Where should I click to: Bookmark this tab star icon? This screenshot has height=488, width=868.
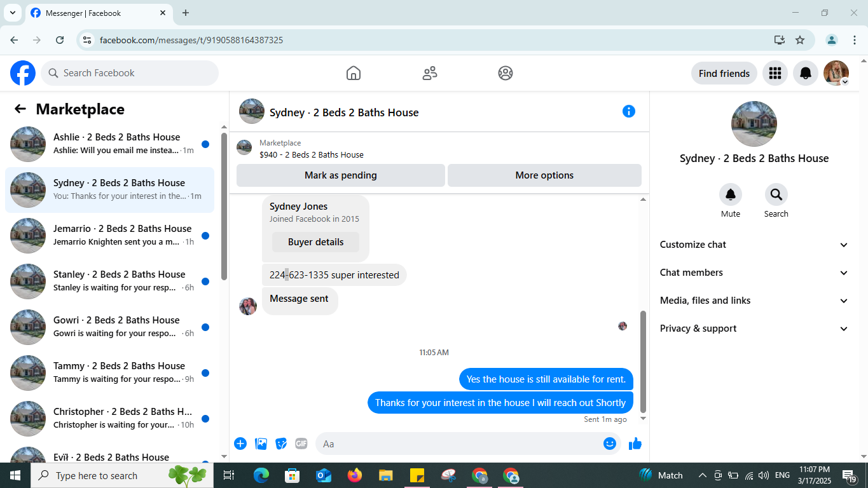coord(800,40)
